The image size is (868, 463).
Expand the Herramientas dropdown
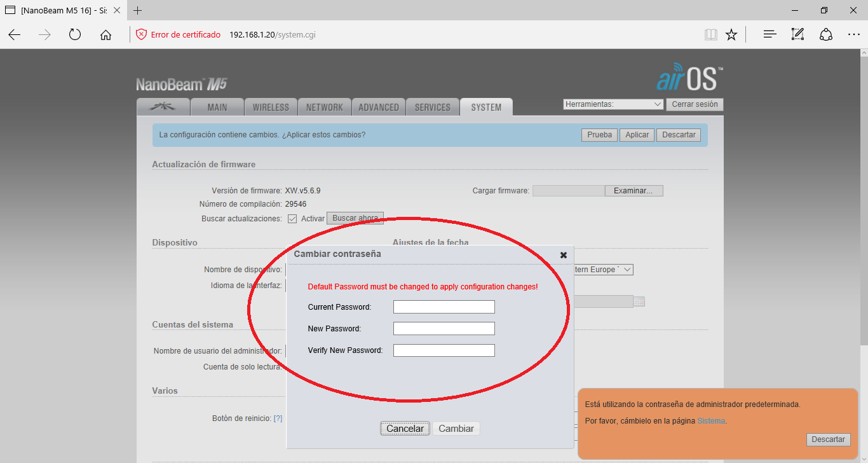tap(613, 104)
